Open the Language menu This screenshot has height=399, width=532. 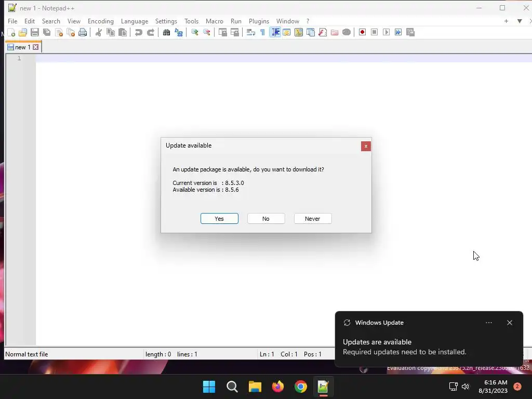coord(135,21)
